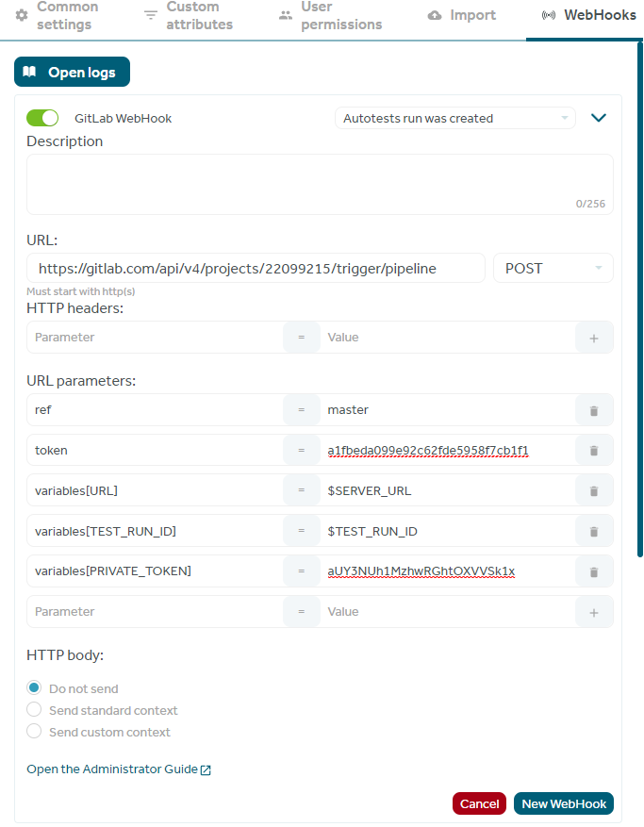Viewport: 644px width, 827px height.
Task: Click the external link icon beside Administrator Guide
Action: tap(206, 770)
